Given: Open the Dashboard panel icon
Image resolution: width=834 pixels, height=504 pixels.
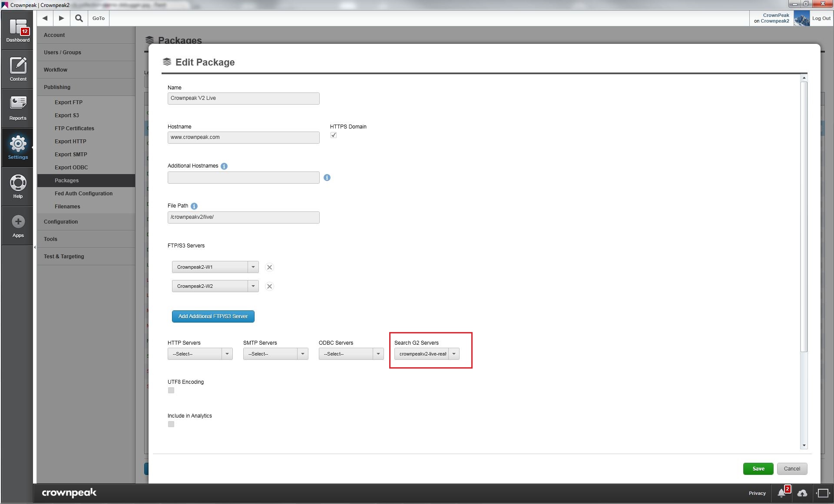Looking at the screenshot, I should point(18,27).
